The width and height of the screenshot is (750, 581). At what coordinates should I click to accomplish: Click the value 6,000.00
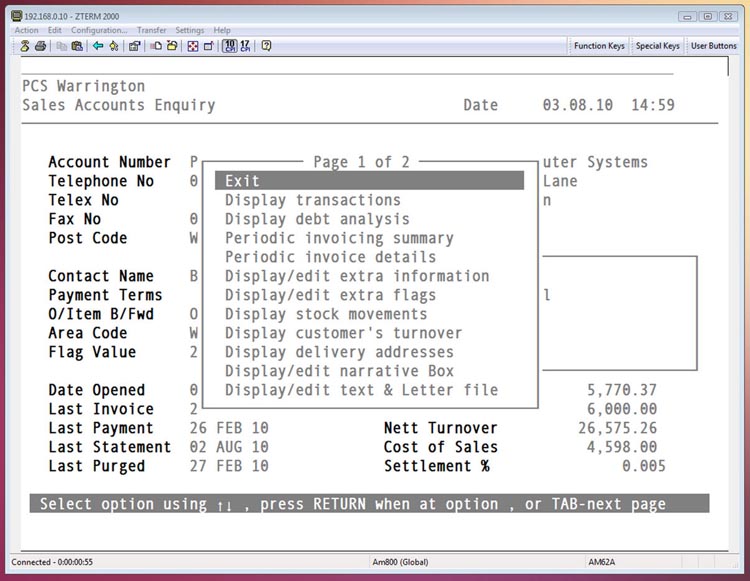pos(622,409)
